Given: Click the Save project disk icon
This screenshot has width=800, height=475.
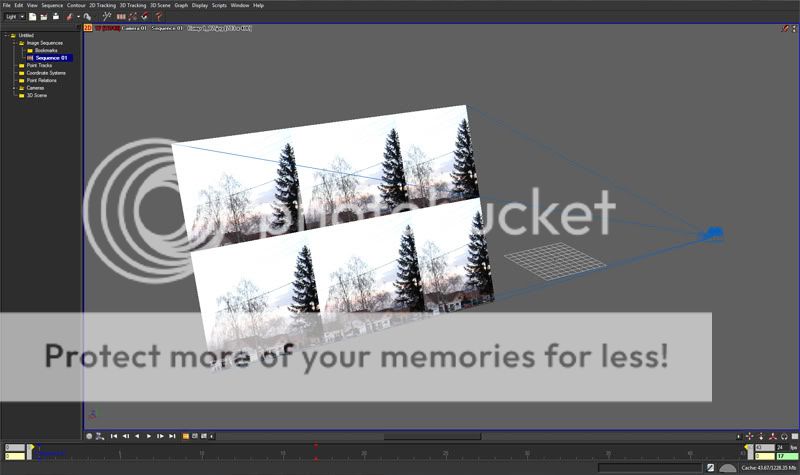Looking at the screenshot, I should tap(55, 17).
